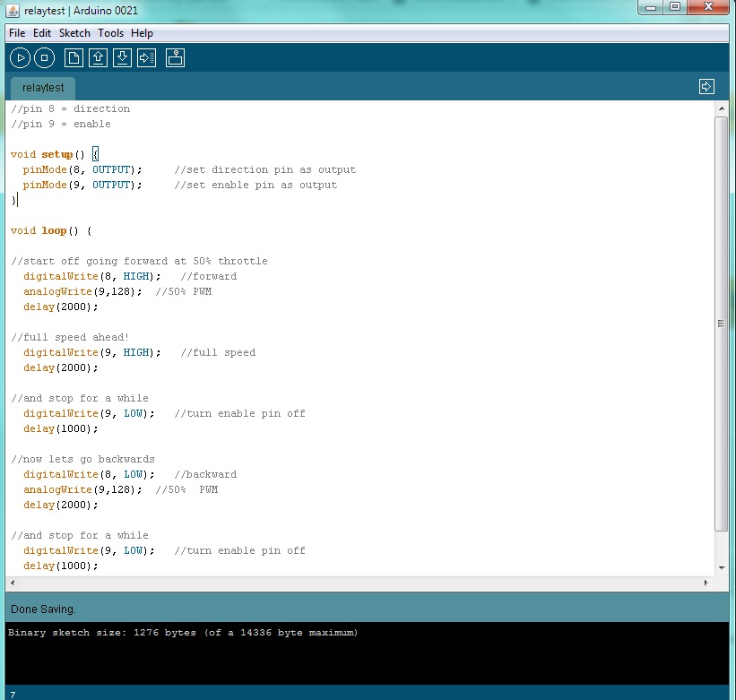Maximize the Arduino window
This screenshot has width=736, height=700.
pyautogui.click(x=675, y=7)
